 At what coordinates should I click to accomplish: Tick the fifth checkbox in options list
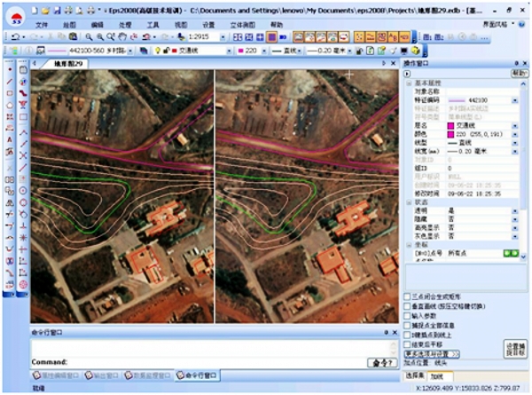[407, 335]
